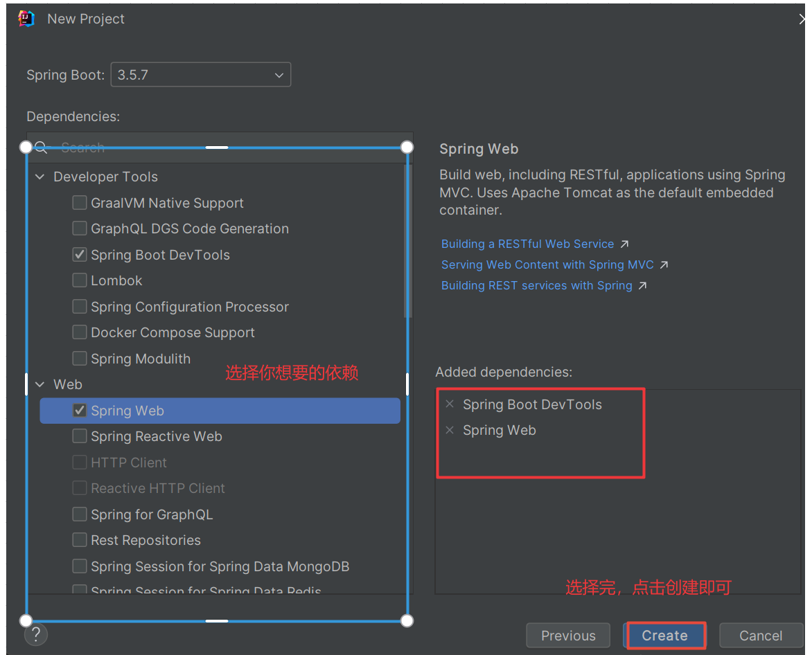
Task: Collapse the Developer Tools category
Action: (40, 177)
